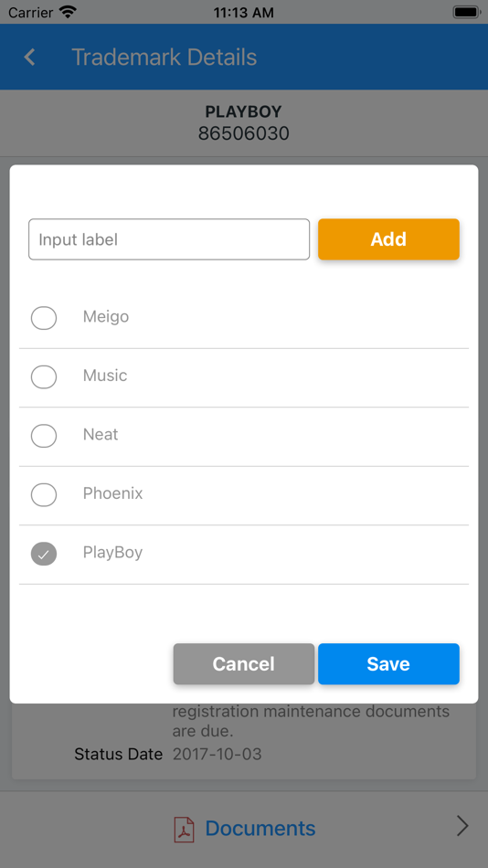Tap the Phoenix label row text
The image size is (488, 868).
click(113, 493)
